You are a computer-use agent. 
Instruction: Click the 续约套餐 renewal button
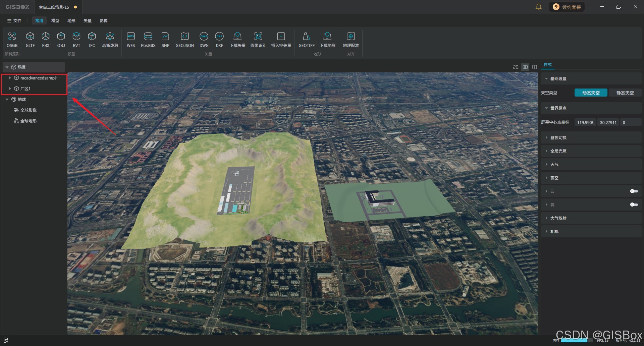567,7
